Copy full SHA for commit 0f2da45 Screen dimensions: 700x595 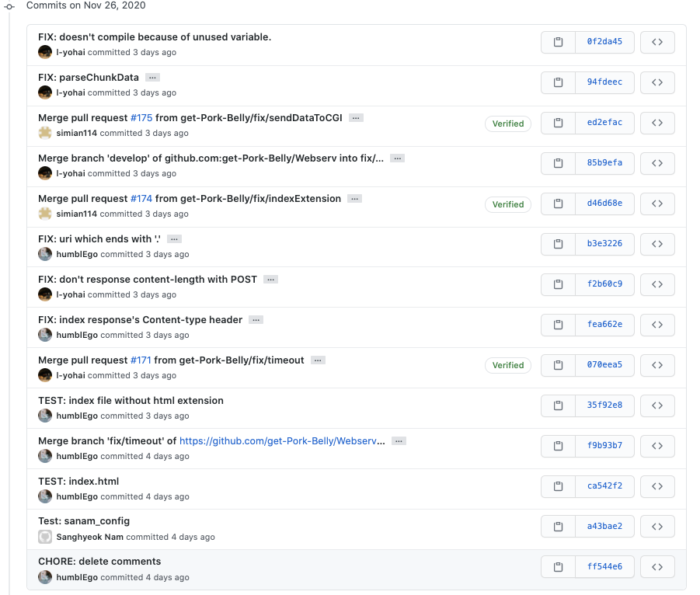(558, 42)
